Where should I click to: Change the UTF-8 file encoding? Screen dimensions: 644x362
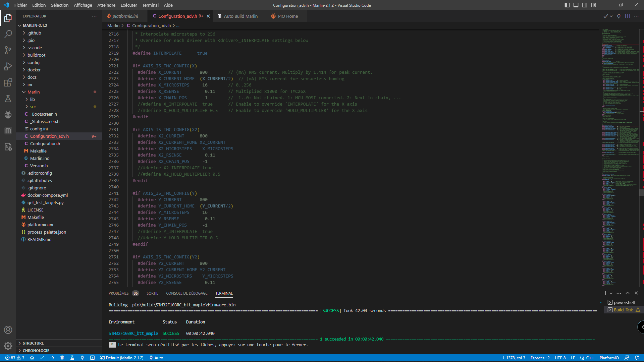560,358
